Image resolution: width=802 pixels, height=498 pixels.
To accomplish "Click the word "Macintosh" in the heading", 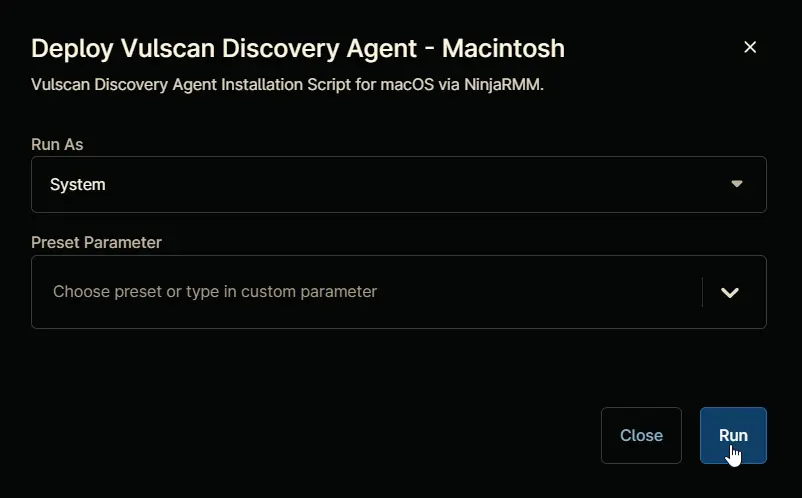I will [x=503, y=49].
